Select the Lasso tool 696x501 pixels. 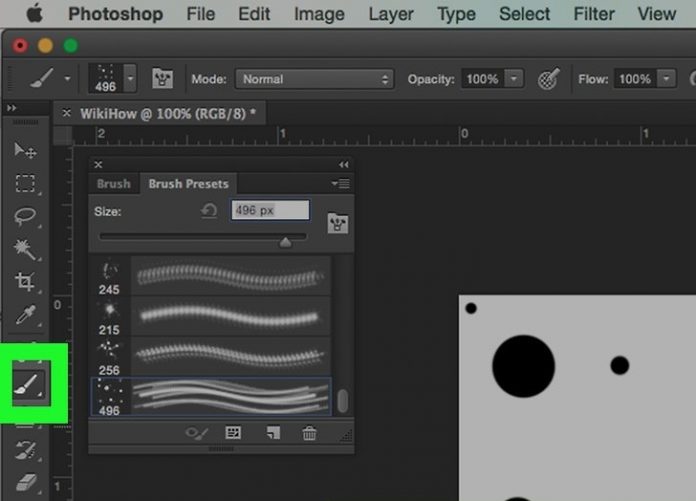pyautogui.click(x=25, y=216)
